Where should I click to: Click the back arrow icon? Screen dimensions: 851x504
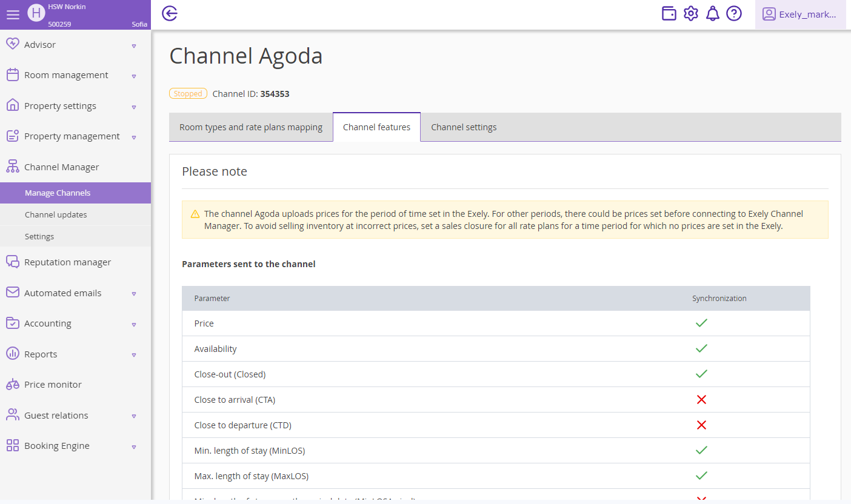tap(170, 13)
